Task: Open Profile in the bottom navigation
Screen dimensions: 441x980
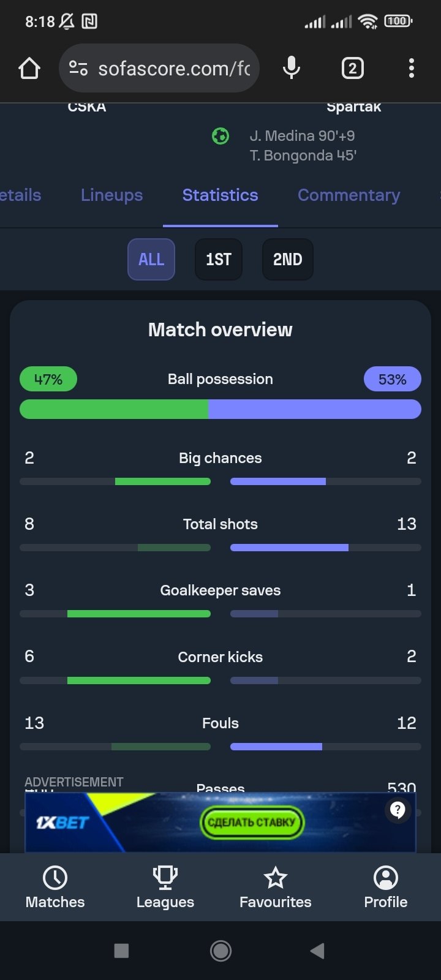Action: tap(386, 887)
